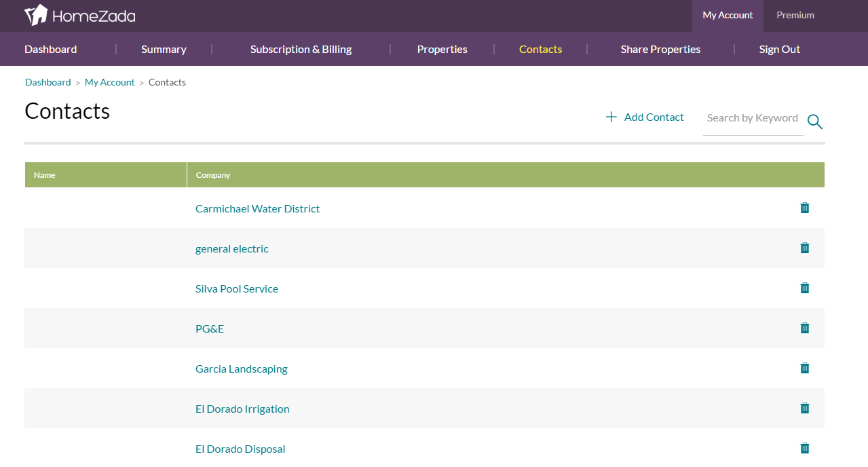868x467 pixels.
Task: Click trash icon for Silva Pool Service
Action: pyautogui.click(x=805, y=288)
